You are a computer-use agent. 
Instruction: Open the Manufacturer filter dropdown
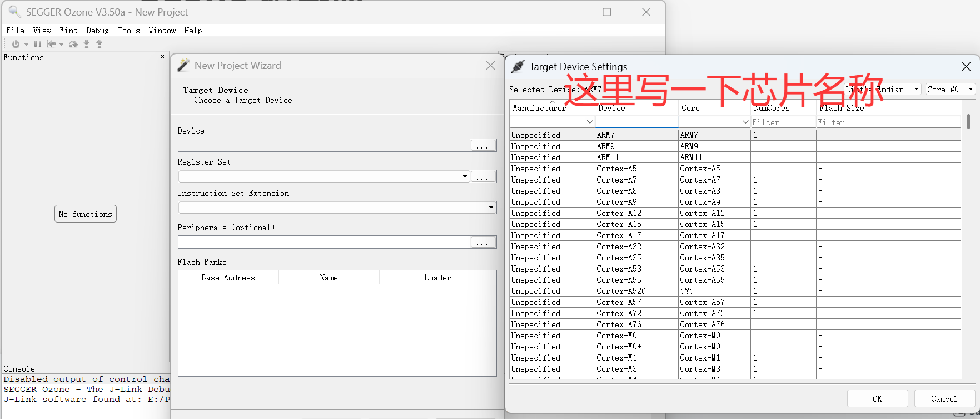click(x=590, y=122)
